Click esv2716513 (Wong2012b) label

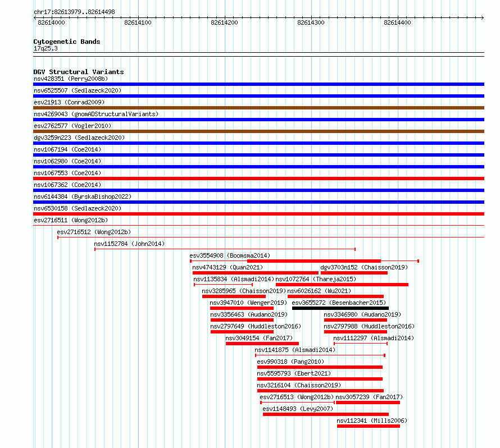click(297, 397)
